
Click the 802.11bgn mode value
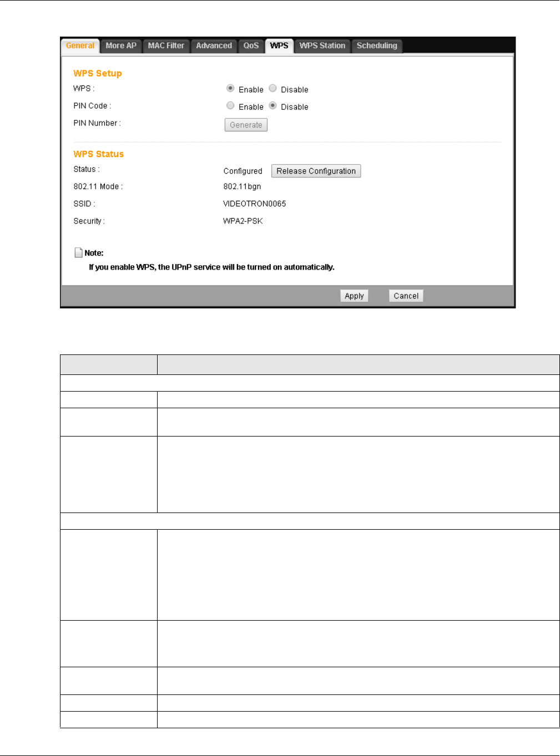pos(242,186)
